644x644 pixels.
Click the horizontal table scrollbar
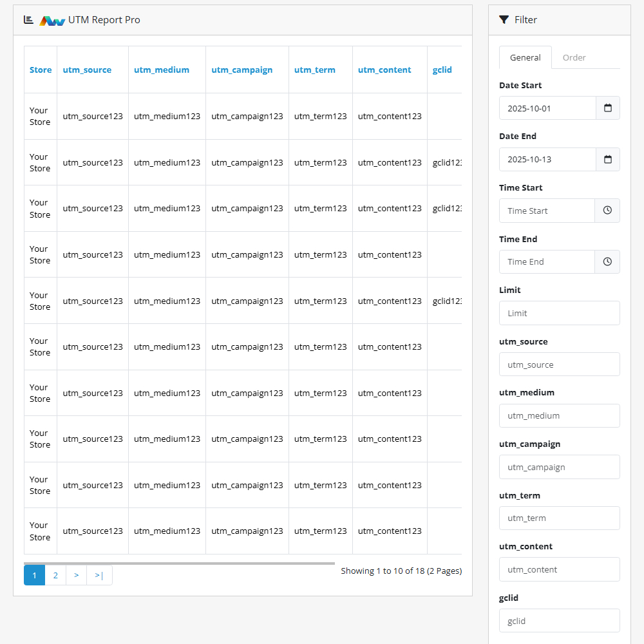(179, 563)
